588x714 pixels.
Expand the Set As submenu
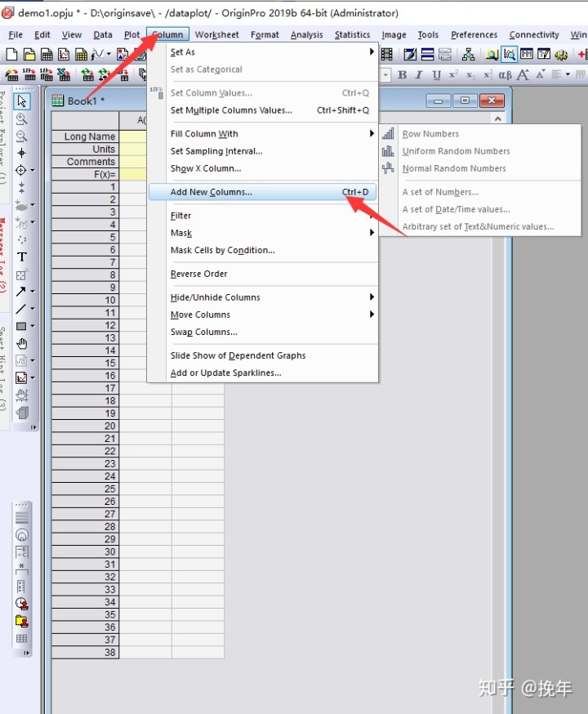point(270,52)
